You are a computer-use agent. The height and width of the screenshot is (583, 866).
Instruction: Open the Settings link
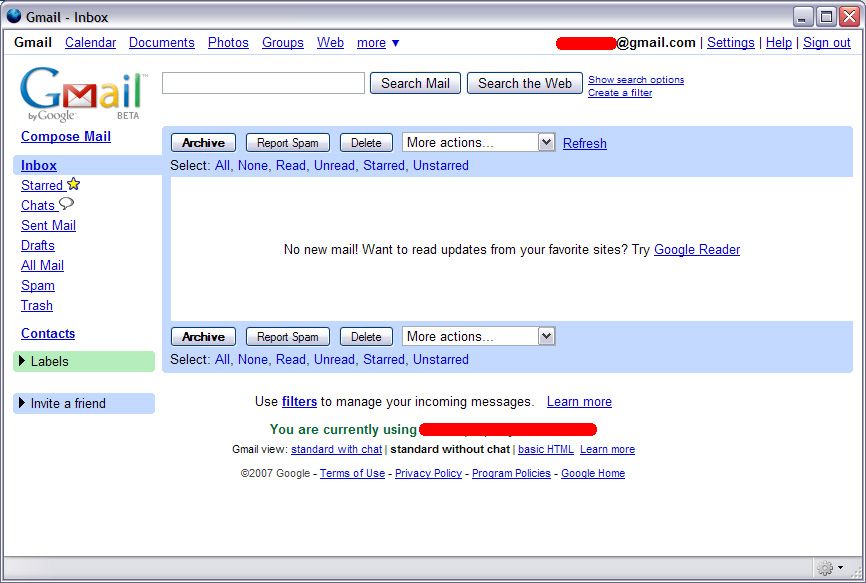click(x=731, y=43)
